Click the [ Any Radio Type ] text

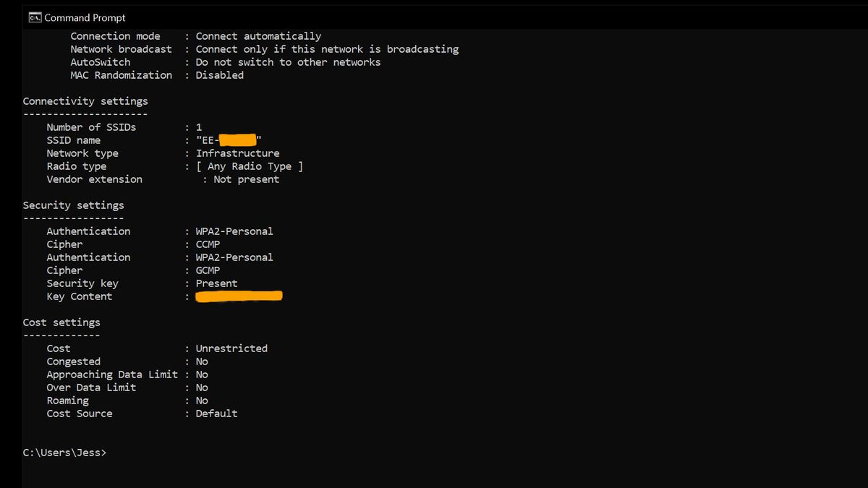point(250,166)
